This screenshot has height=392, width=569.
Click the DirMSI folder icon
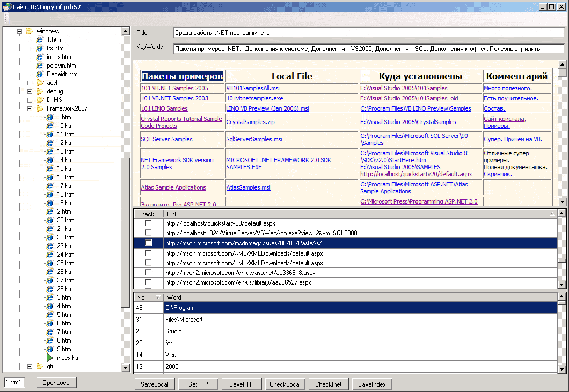(40, 100)
